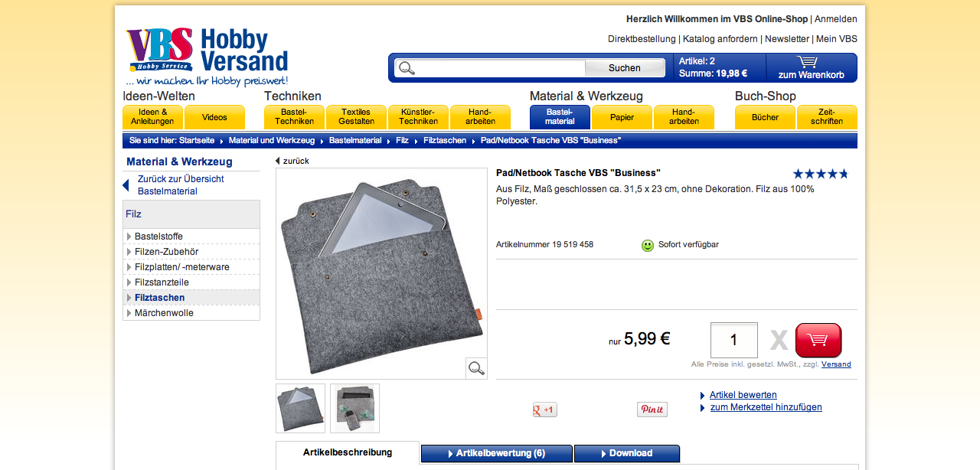
Task: Click the Google +1 share button
Action: [x=545, y=410]
